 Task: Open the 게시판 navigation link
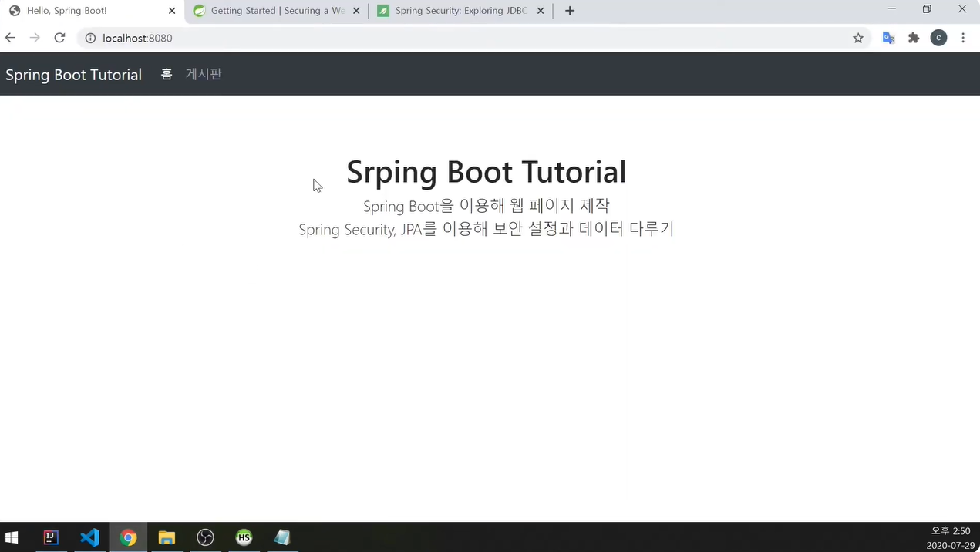click(x=204, y=74)
